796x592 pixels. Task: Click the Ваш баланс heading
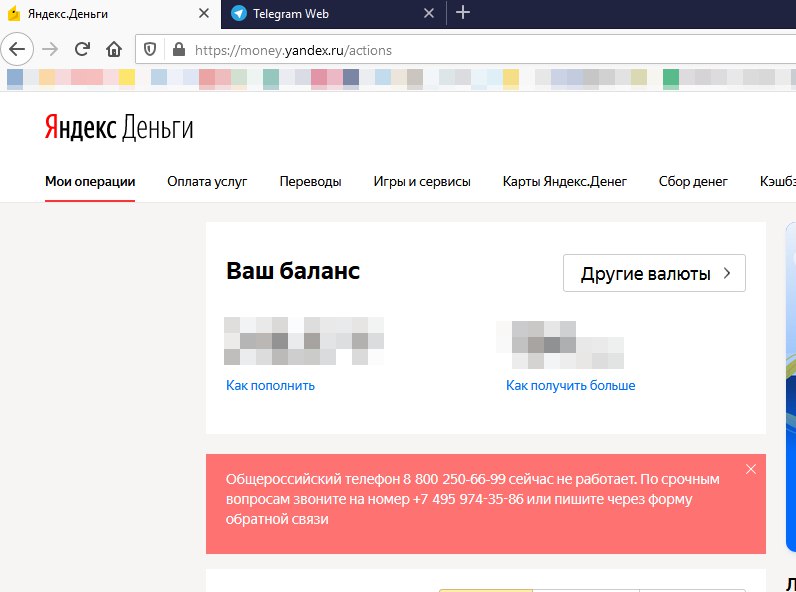(293, 271)
